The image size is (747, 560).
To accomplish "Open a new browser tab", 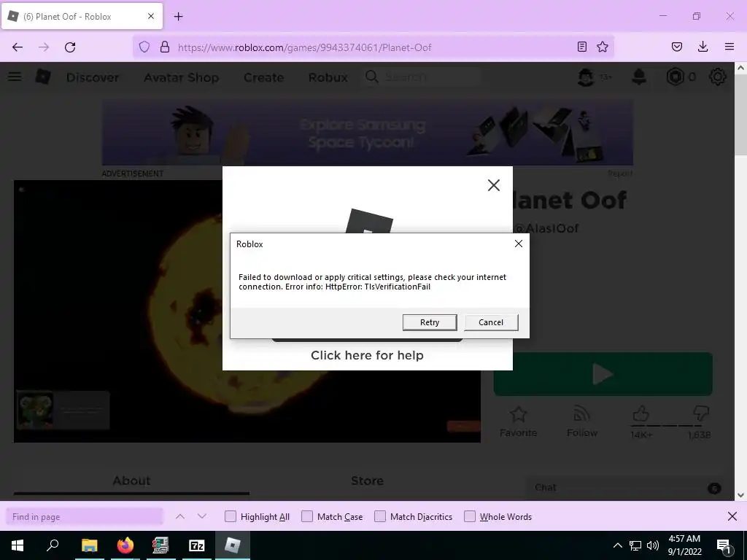I will point(178,17).
